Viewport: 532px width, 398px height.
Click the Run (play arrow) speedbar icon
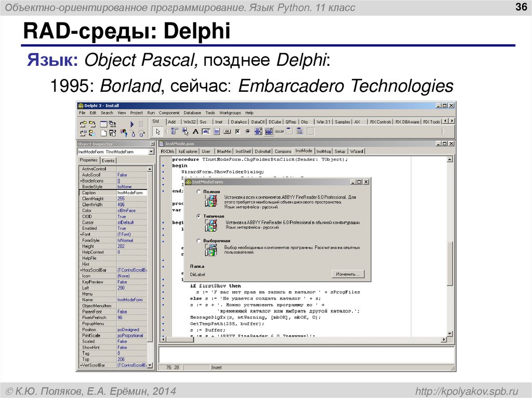[132, 124]
